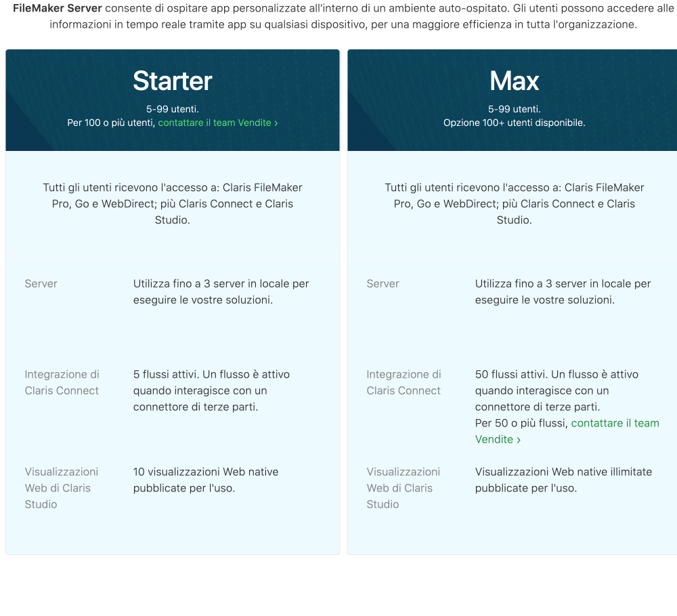
Task: Click Starter's Tutti gli utenti ricevono paragraph
Action: (x=172, y=204)
